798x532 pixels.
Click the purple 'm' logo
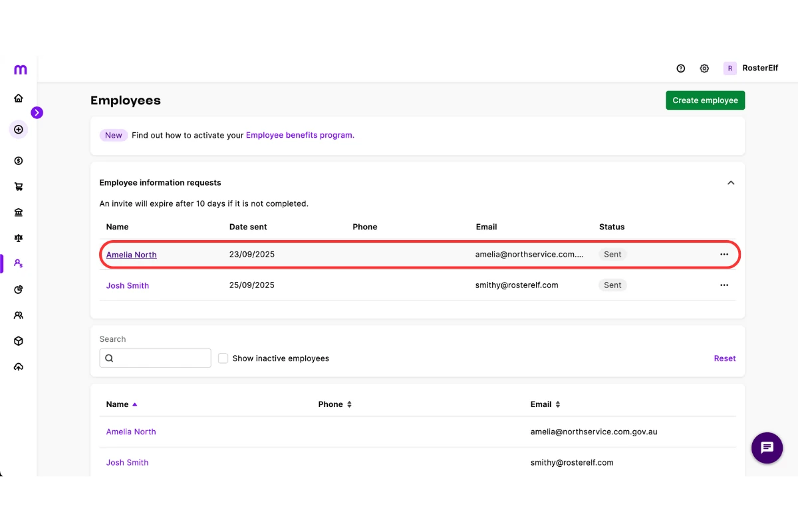pyautogui.click(x=20, y=69)
